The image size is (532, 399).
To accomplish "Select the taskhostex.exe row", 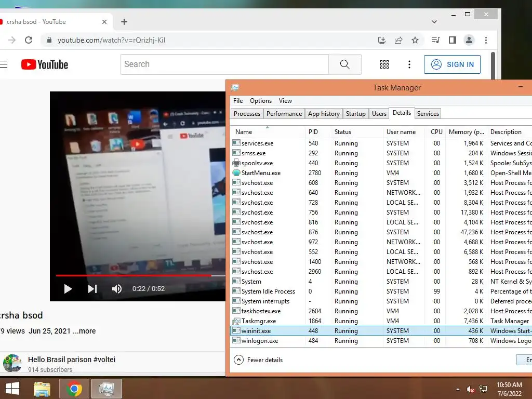I will pos(381,311).
